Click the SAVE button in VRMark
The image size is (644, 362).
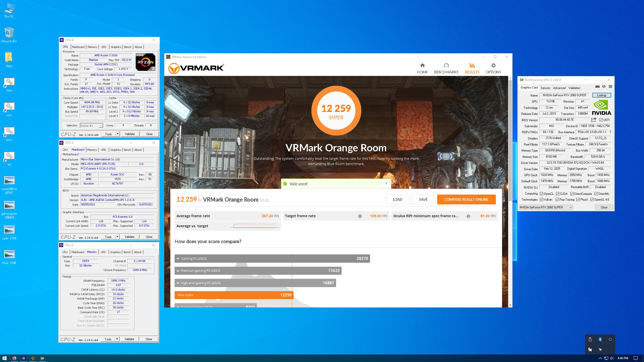pos(423,200)
